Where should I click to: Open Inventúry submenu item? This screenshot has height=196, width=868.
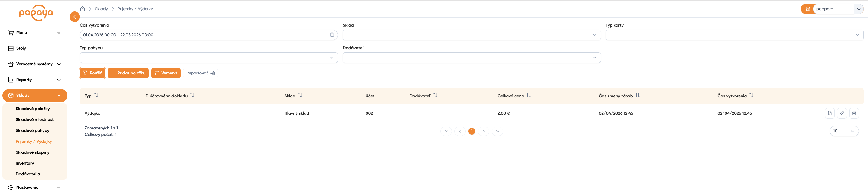(24, 163)
